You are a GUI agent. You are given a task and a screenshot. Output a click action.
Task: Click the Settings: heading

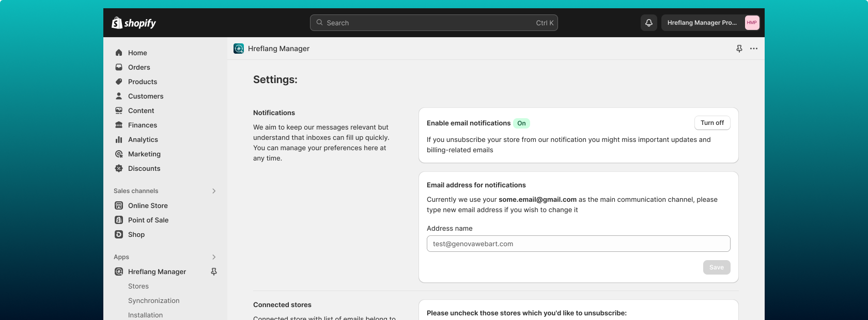pos(275,79)
